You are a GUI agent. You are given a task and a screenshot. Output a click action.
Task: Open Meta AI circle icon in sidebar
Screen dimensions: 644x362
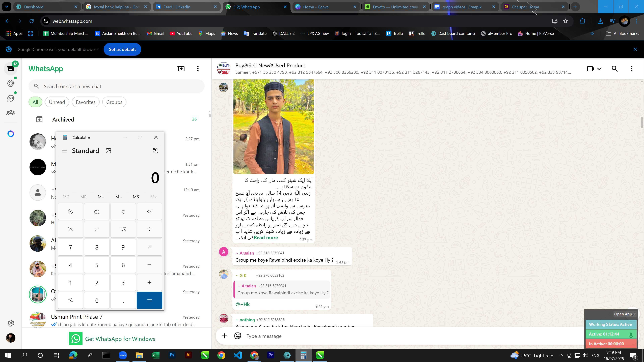point(11,134)
